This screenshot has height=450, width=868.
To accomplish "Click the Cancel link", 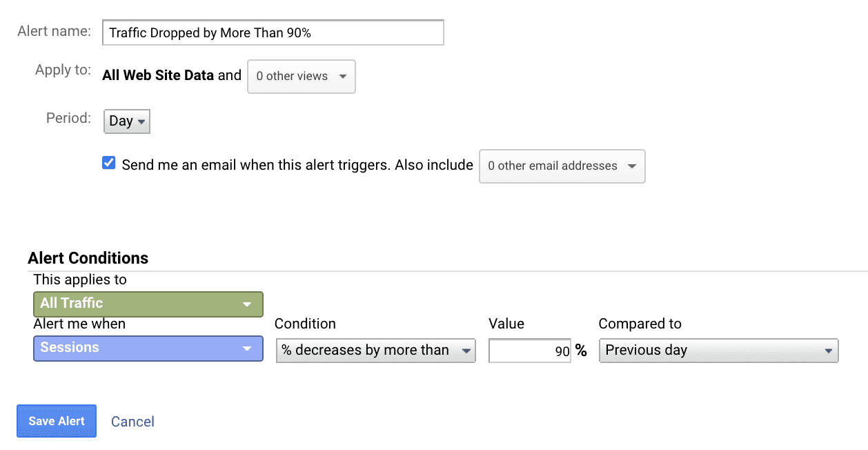I will 132,422.
